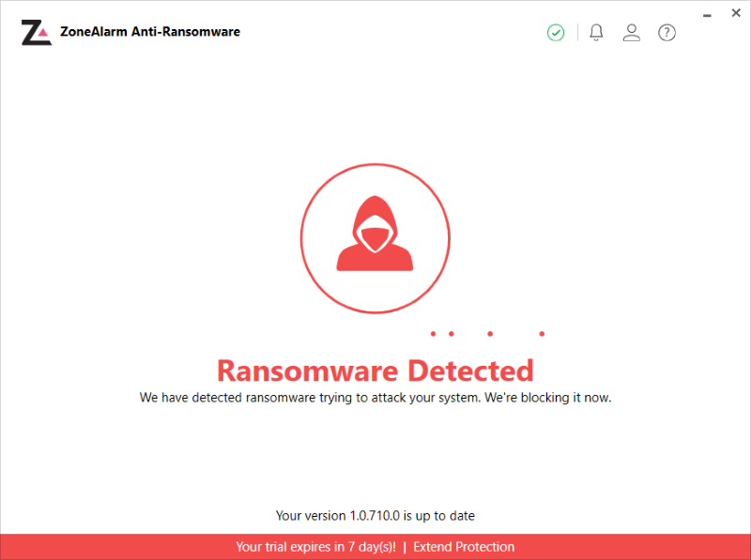Screen dimensions: 751x560
Task: Open notifications with the bell icon
Action: pyautogui.click(x=596, y=33)
